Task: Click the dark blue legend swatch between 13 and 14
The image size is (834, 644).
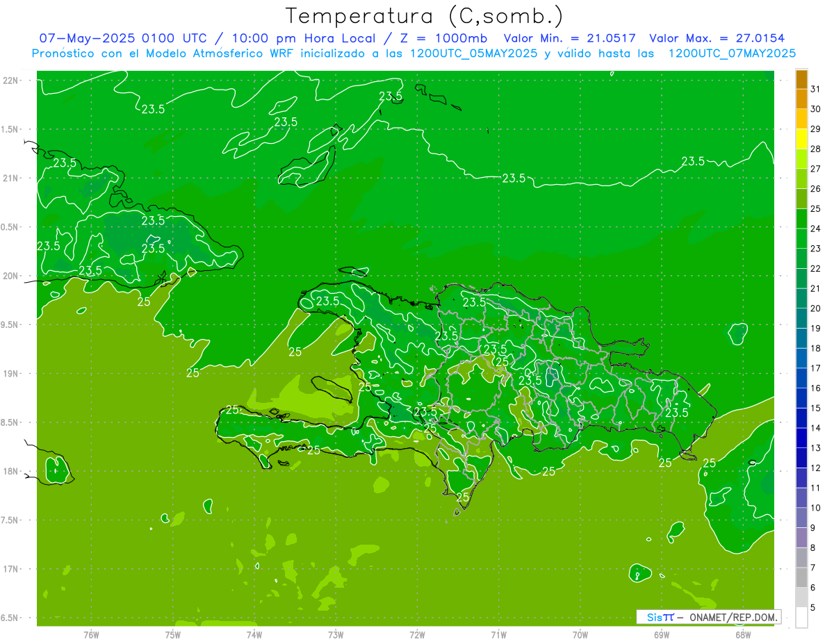Action: (x=801, y=438)
